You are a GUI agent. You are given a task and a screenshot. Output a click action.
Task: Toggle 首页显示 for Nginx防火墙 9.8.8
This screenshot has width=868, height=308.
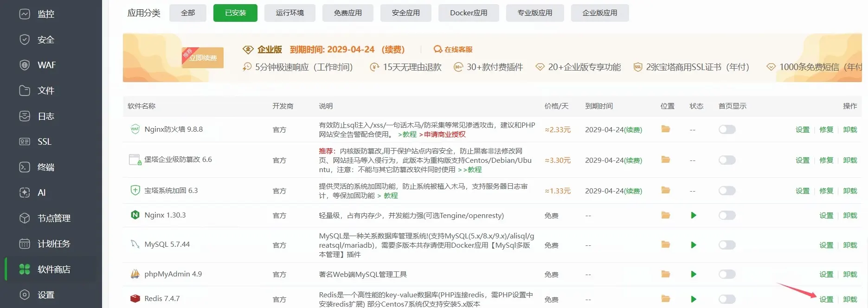click(727, 129)
